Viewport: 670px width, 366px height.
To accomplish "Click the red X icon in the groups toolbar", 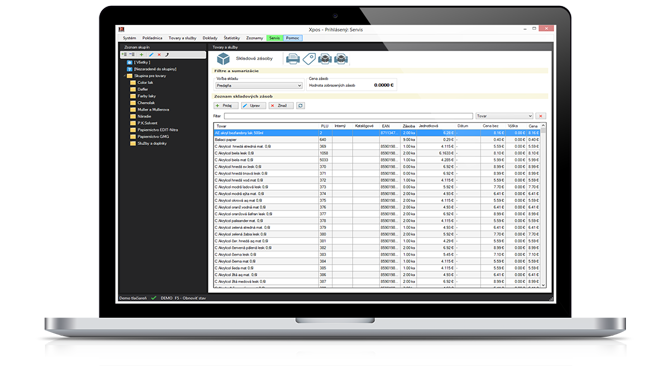I will pyautogui.click(x=159, y=55).
